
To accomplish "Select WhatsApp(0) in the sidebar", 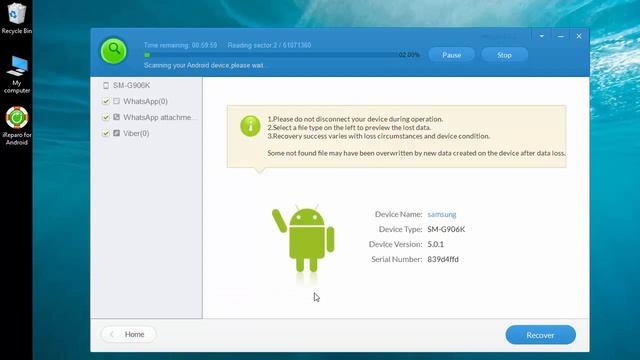I will click(x=145, y=101).
